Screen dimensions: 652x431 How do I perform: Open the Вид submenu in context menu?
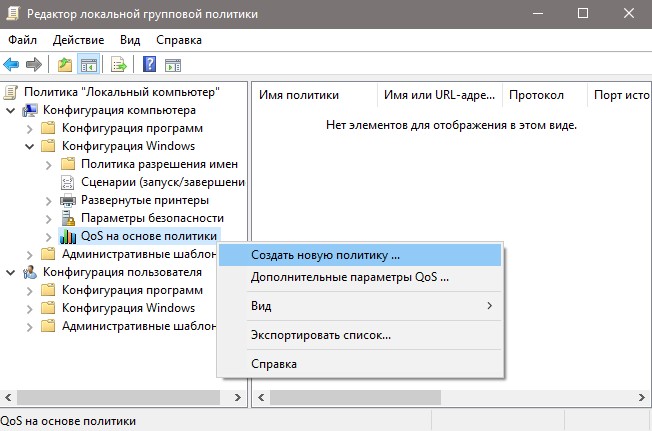360,306
